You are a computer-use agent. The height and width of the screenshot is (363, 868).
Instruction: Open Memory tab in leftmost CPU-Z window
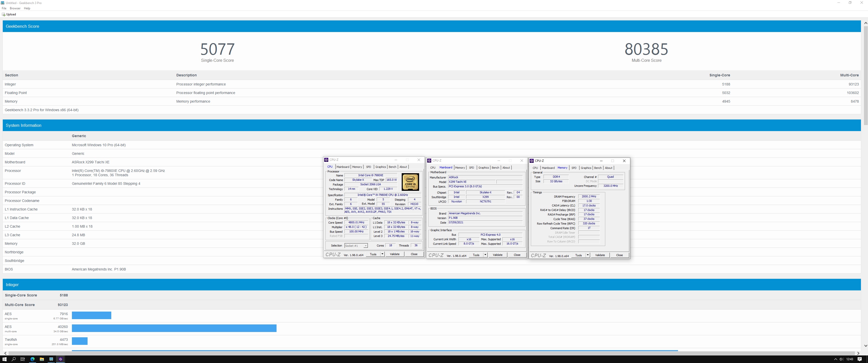357,167
